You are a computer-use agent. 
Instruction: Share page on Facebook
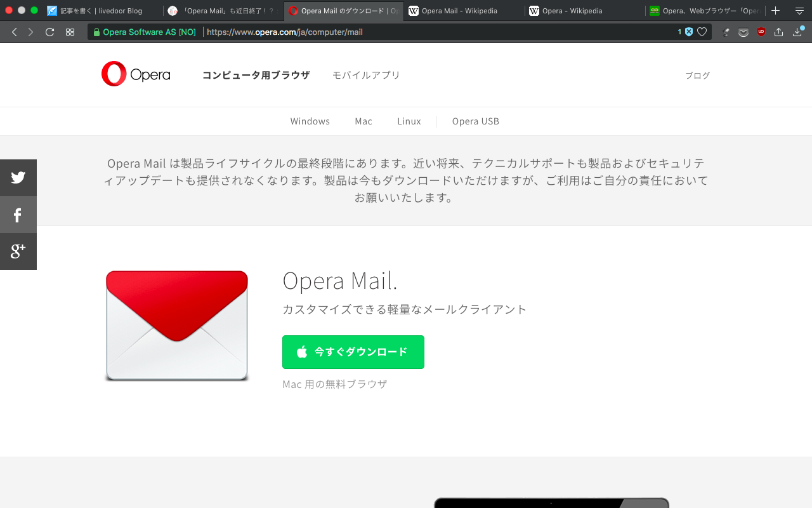pos(18,215)
